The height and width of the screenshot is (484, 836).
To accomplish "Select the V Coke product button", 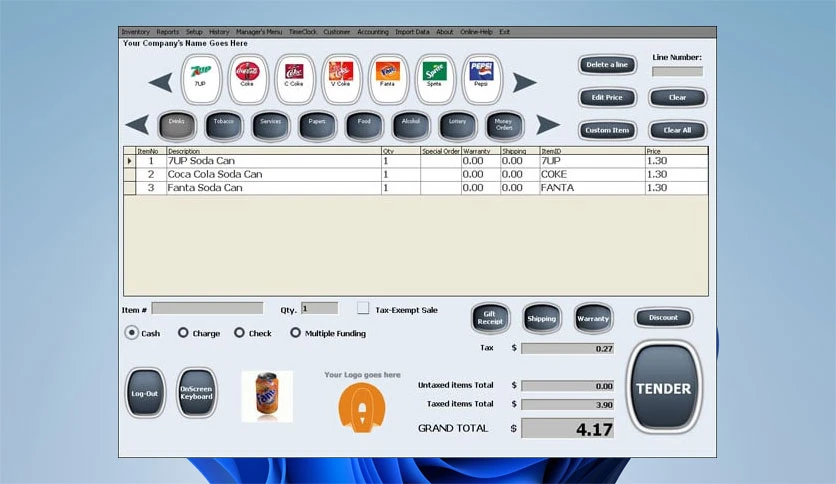I will click(341, 79).
